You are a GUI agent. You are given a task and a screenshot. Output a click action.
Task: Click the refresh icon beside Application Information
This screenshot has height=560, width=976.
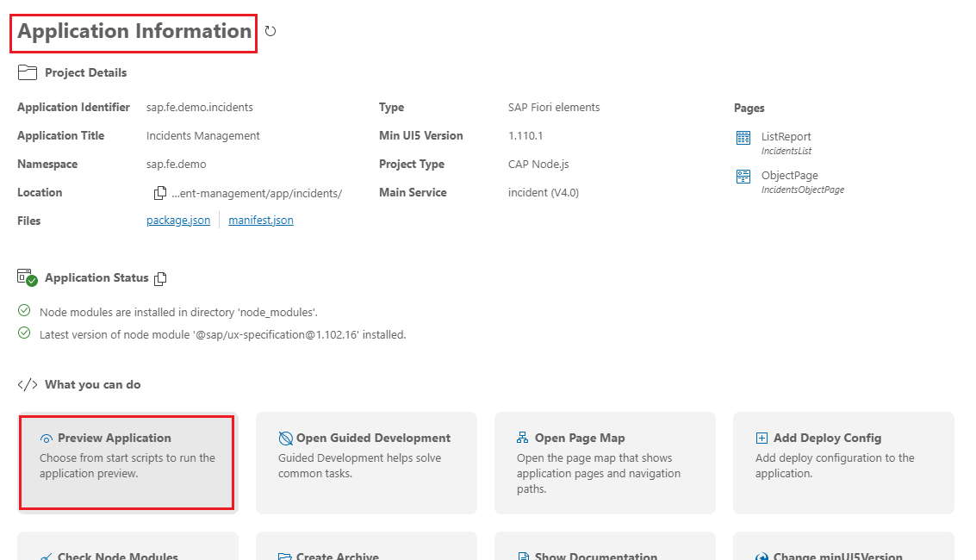(270, 31)
